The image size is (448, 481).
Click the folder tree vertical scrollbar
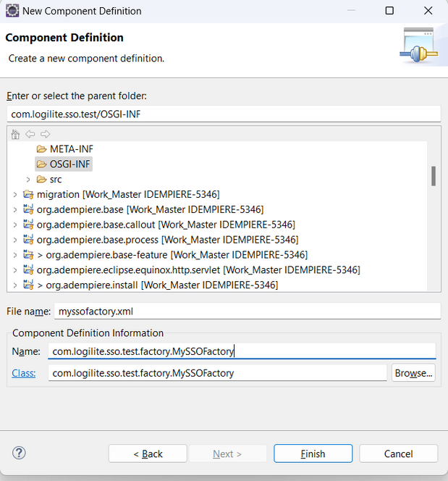434,176
